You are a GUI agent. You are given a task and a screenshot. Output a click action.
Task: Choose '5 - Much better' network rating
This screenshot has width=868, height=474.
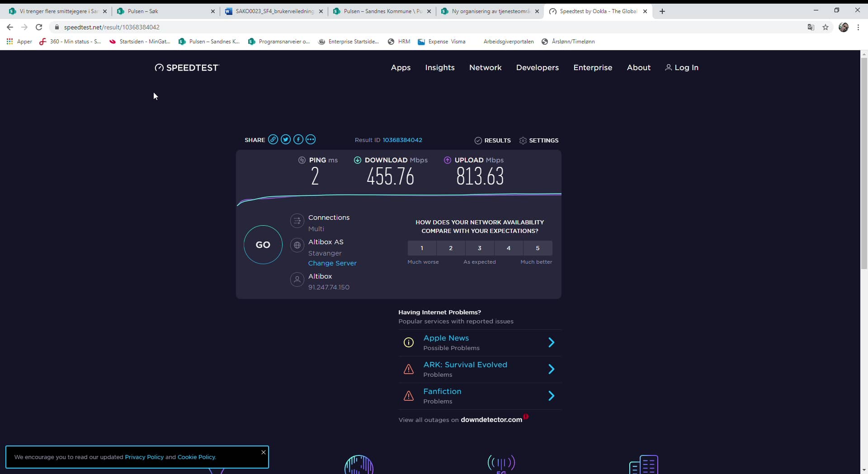pyautogui.click(x=537, y=248)
